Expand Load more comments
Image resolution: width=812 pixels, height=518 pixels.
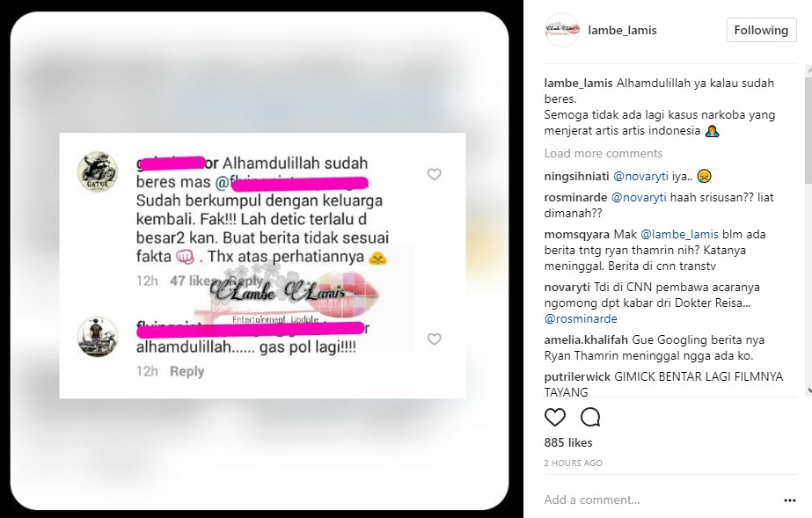tap(604, 153)
